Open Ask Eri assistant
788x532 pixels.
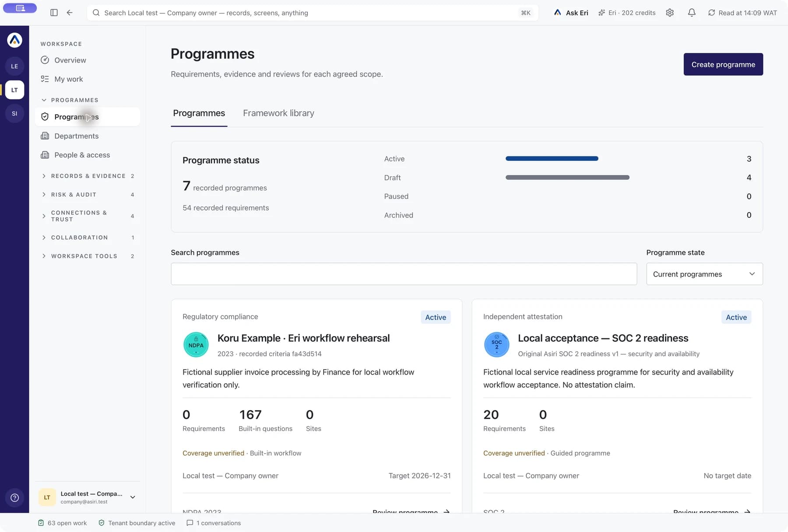571,13
